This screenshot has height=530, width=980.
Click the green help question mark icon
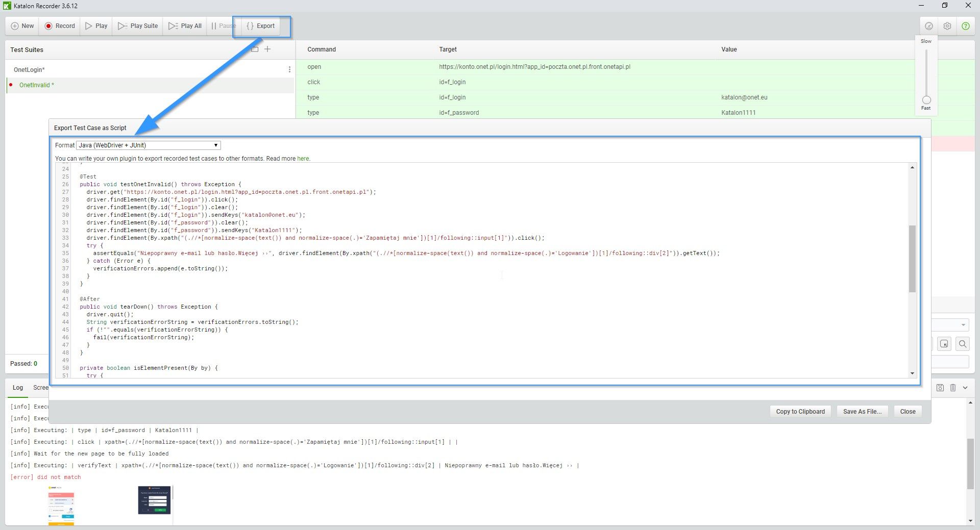966,26
